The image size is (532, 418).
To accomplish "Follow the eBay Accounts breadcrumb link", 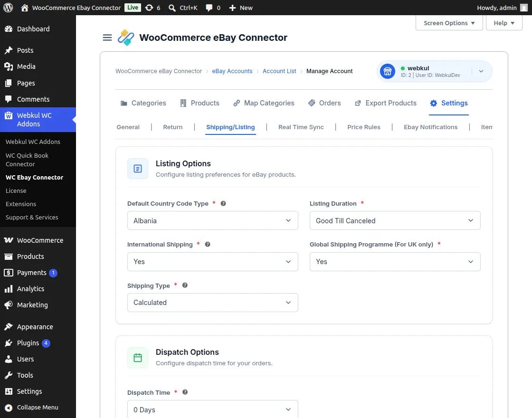I will click(x=232, y=71).
